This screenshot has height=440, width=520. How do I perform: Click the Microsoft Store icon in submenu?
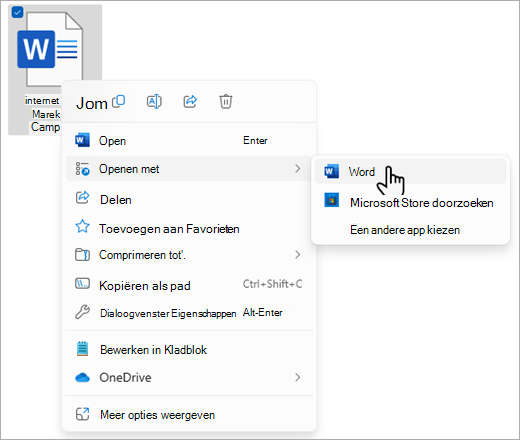[x=331, y=200]
